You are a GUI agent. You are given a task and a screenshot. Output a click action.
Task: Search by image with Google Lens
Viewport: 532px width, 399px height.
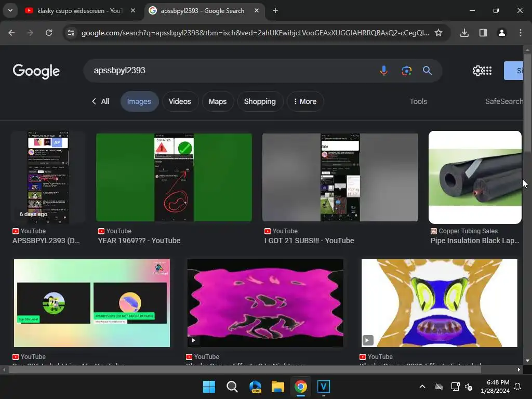point(406,71)
